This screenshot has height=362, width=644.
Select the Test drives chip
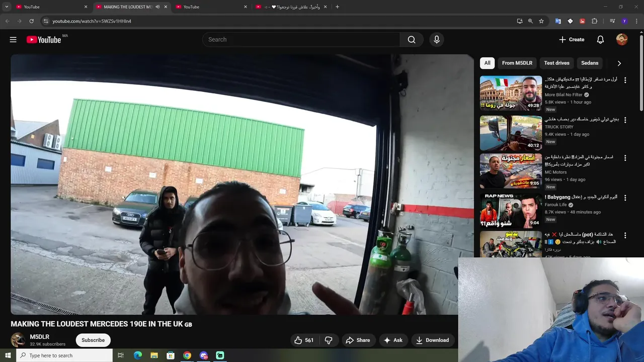556,63
